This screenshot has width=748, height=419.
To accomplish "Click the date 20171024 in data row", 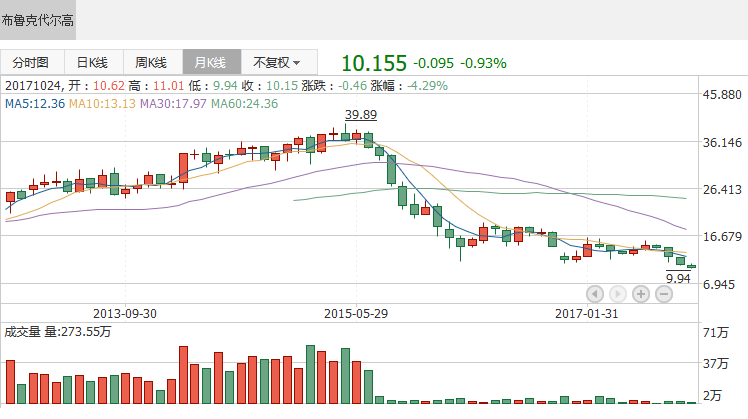I will [33, 86].
